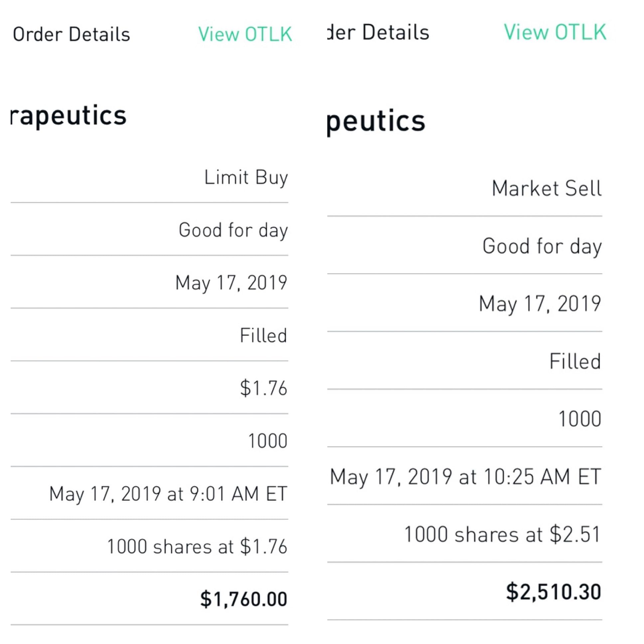Click the $1,760.00 total amount
Screen dimensions: 644x644
[243, 599]
